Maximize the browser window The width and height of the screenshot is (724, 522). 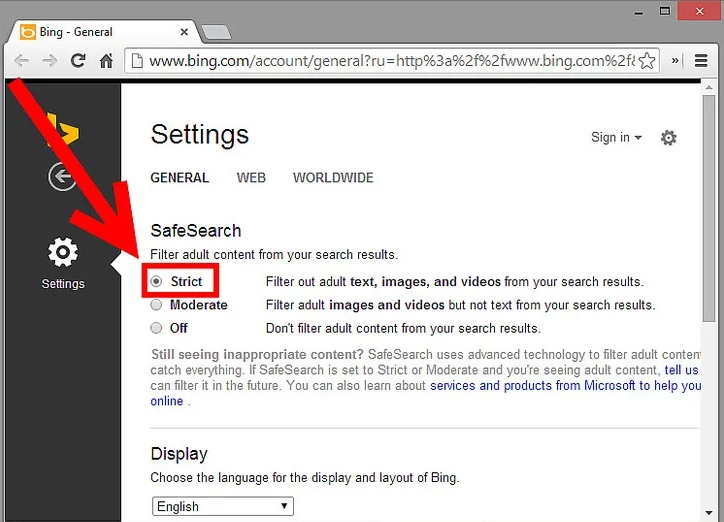coord(665,12)
